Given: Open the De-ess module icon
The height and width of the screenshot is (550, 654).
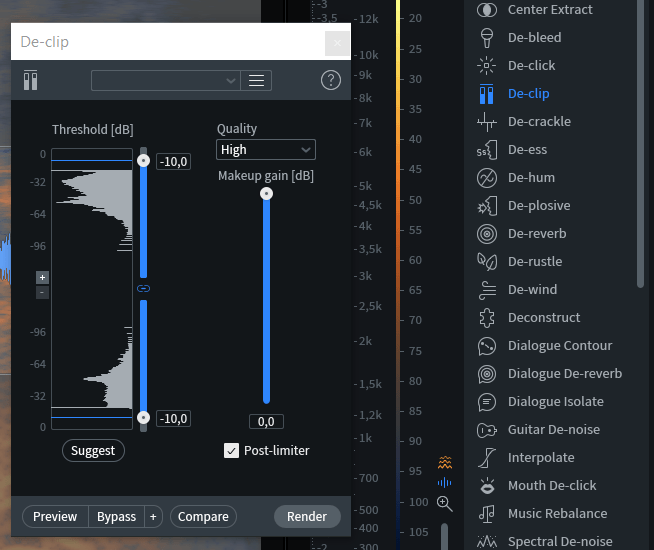Looking at the screenshot, I should point(487,150).
